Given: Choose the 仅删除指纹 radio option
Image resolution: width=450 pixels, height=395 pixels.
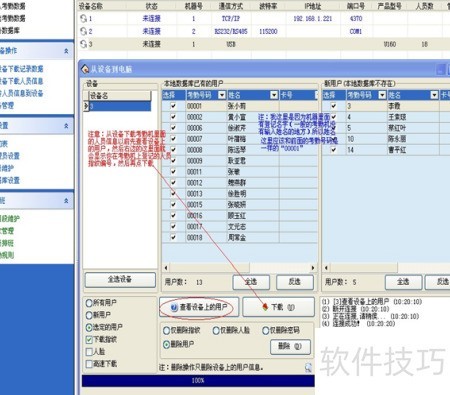Looking at the screenshot, I should pyautogui.click(x=167, y=331).
